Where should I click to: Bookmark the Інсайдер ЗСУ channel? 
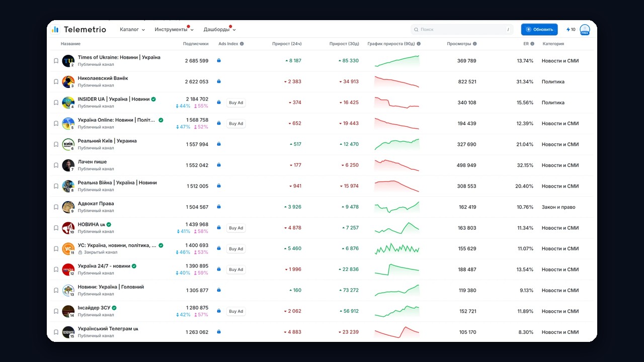coord(56,311)
